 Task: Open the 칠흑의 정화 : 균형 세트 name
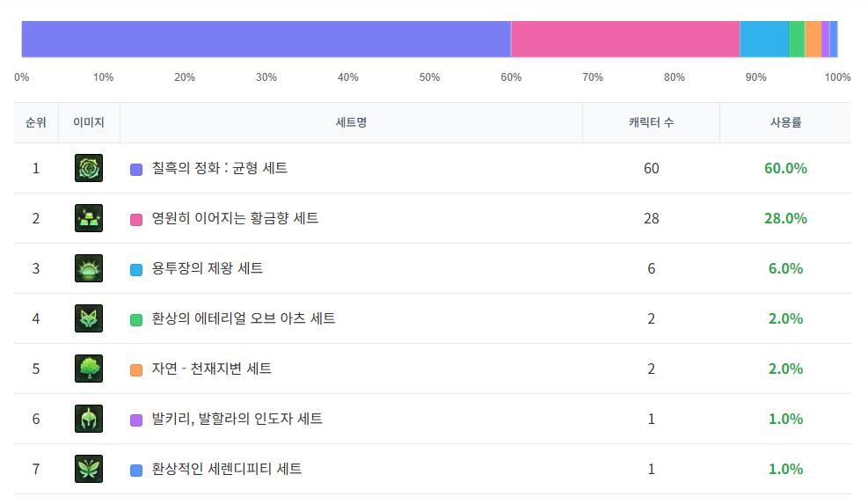pos(219,168)
